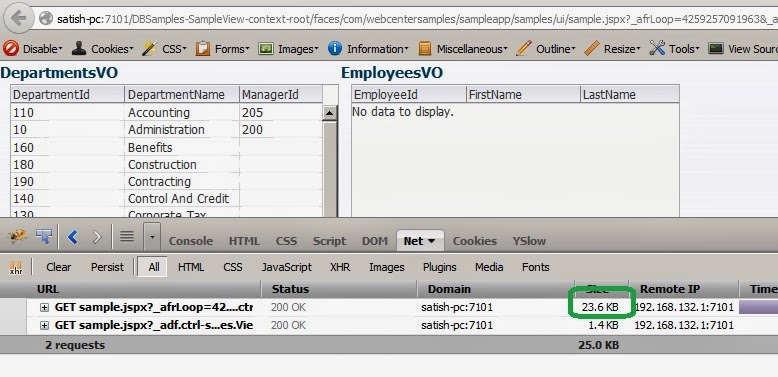Expand the GET sample.jspx?_afrLoop request

tap(44, 308)
